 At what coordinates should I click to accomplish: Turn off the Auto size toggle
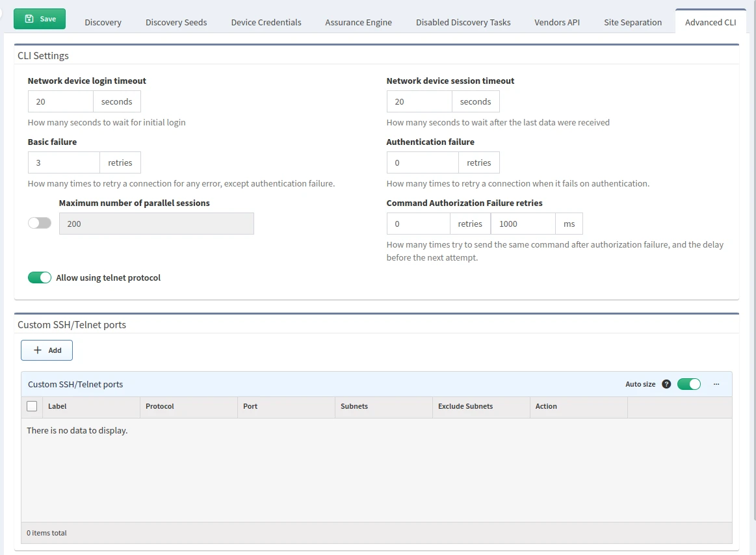[x=689, y=384]
